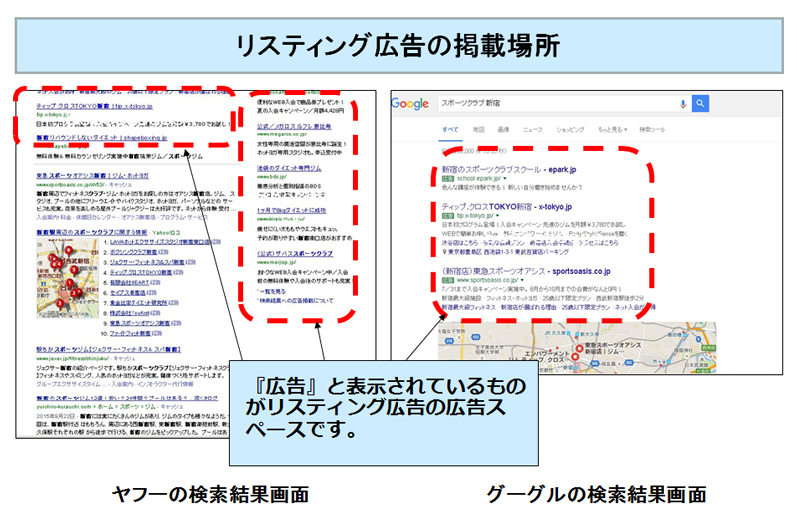Open the epark.jp sports club school ad title
This screenshot has width=797, height=532.
509,169
